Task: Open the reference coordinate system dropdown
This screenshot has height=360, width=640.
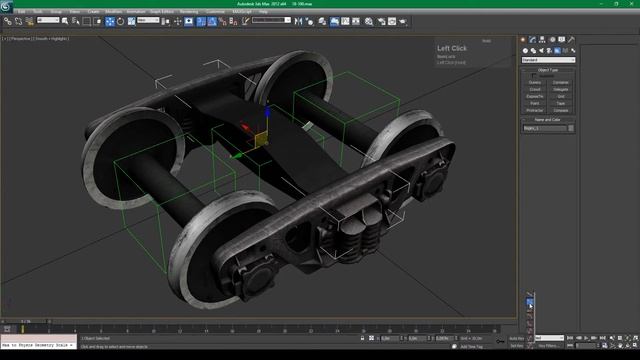Action: coord(148,20)
